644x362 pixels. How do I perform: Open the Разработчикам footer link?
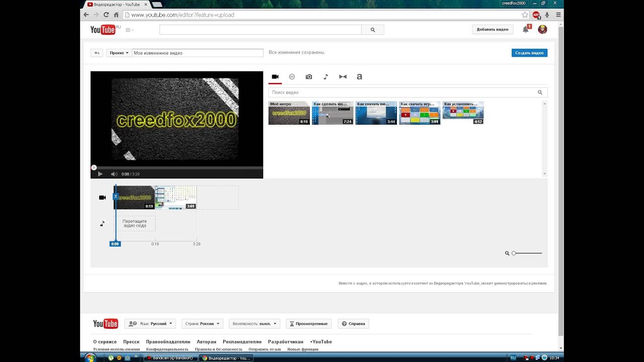pyautogui.click(x=285, y=342)
